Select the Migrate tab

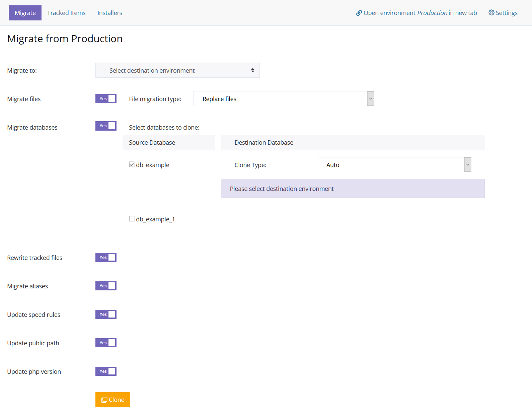[25, 13]
